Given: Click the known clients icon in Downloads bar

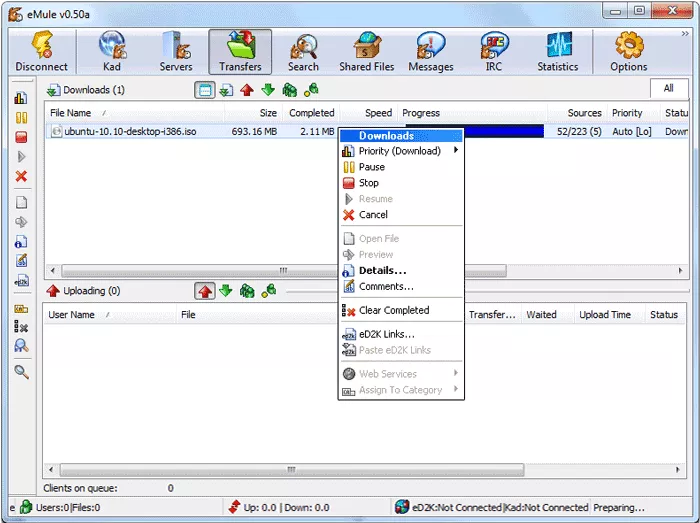Looking at the screenshot, I should tap(311, 90).
